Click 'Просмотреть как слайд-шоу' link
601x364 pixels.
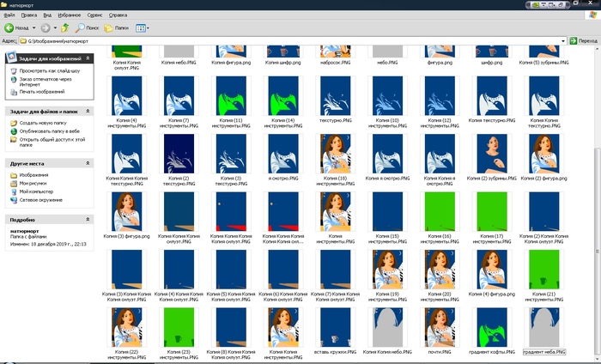pos(50,71)
